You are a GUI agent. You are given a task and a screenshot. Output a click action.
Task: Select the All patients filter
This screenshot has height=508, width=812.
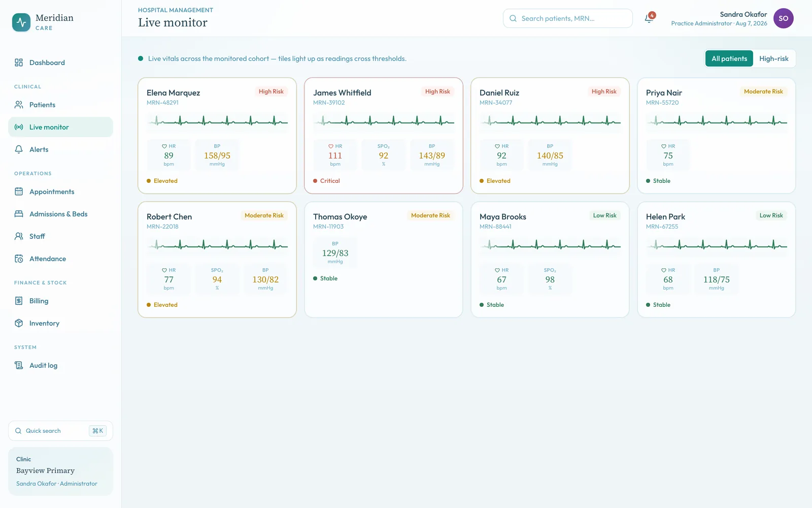coord(729,58)
